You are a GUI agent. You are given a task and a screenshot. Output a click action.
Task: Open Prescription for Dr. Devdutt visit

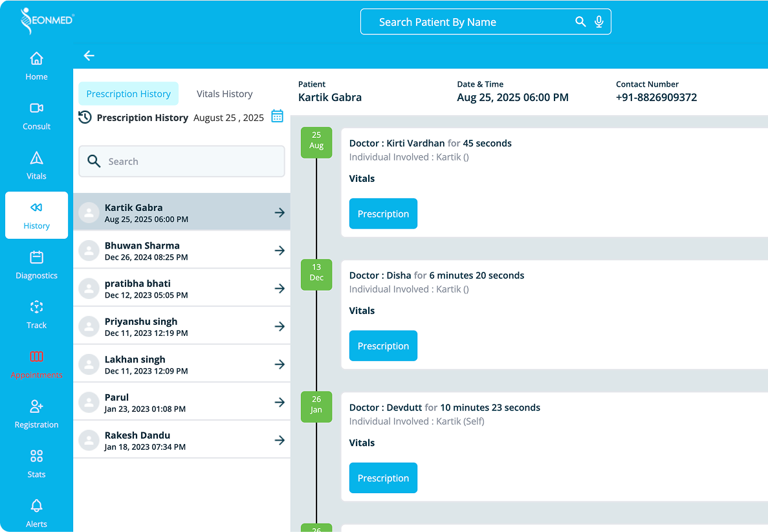383,478
